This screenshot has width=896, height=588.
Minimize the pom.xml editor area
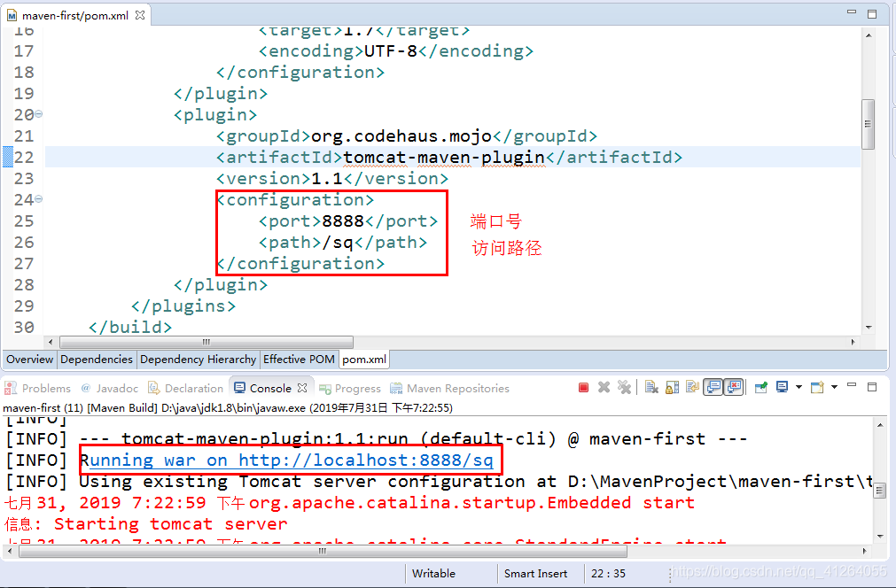852,12
